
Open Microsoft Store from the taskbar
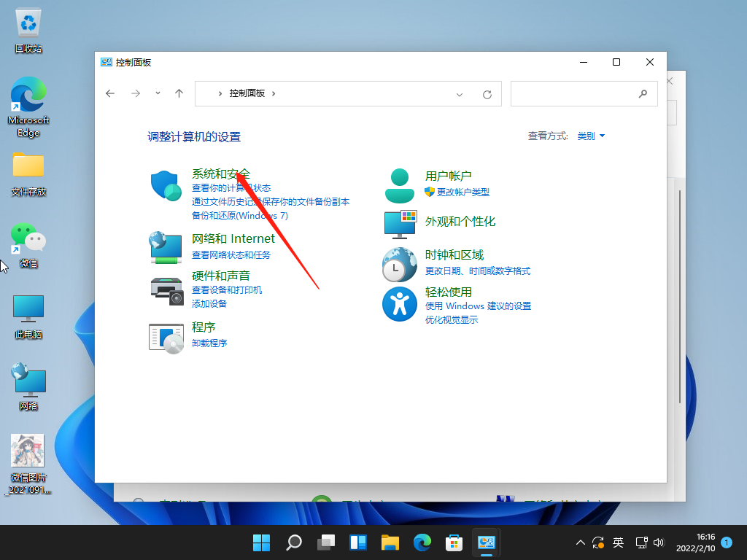(x=454, y=542)
